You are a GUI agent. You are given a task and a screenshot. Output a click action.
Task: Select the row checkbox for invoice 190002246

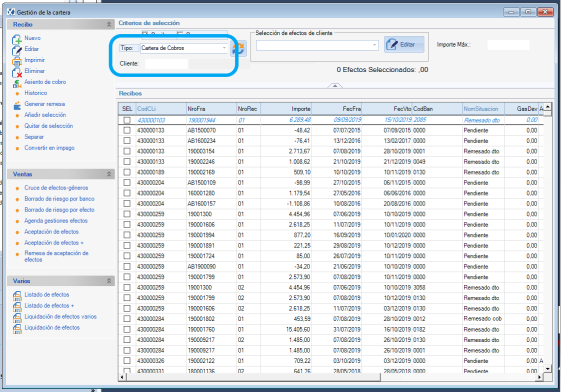point(127,162)
